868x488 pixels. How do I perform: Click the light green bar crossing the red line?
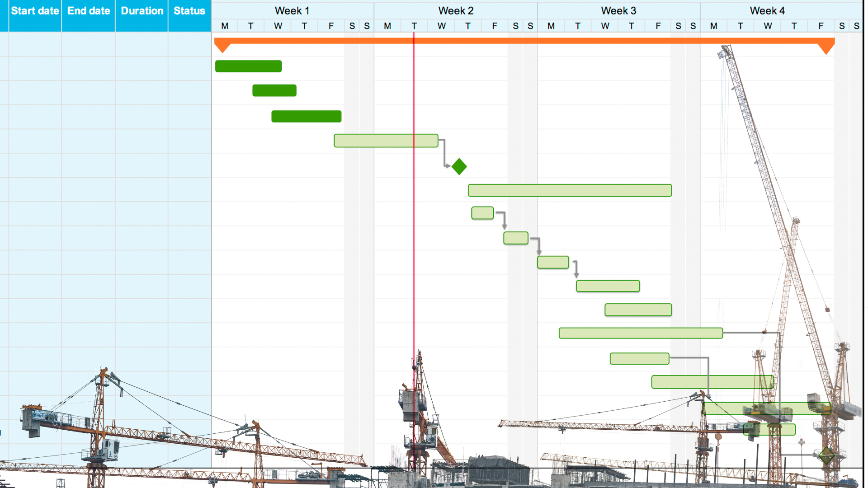[x=386, y=141]
